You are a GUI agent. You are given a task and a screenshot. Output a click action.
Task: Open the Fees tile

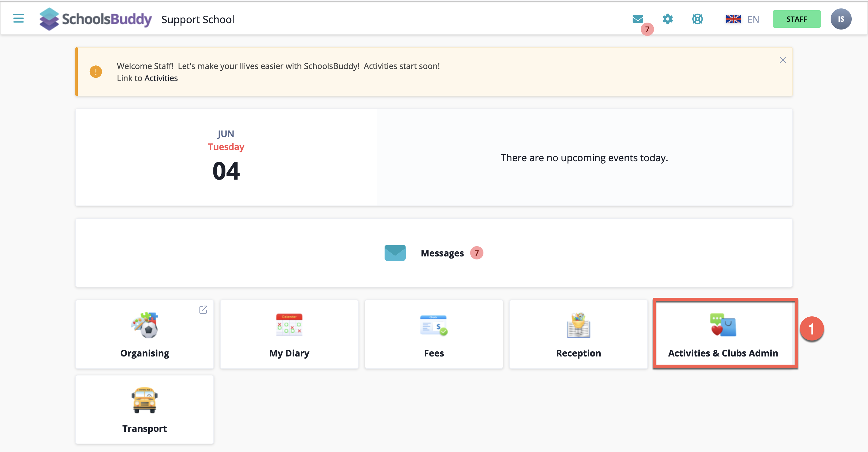pyautogui.click(x=434, y=334)
